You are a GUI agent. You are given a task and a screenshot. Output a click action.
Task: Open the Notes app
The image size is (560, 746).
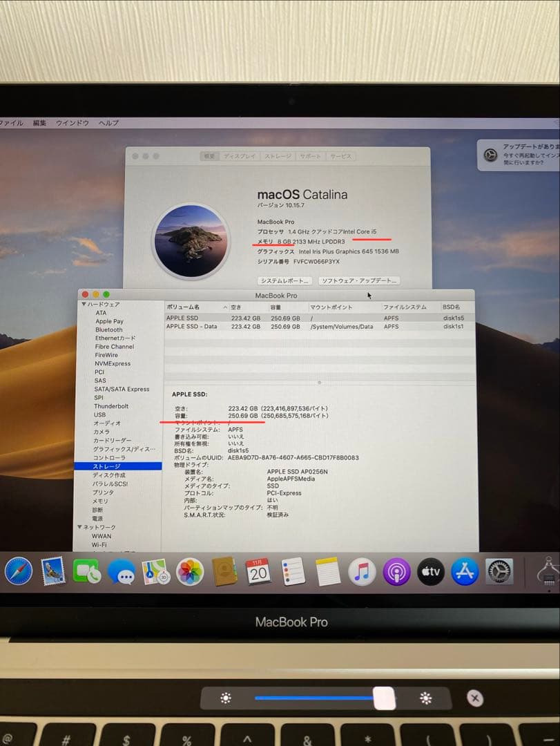click(x=327, y=572)
